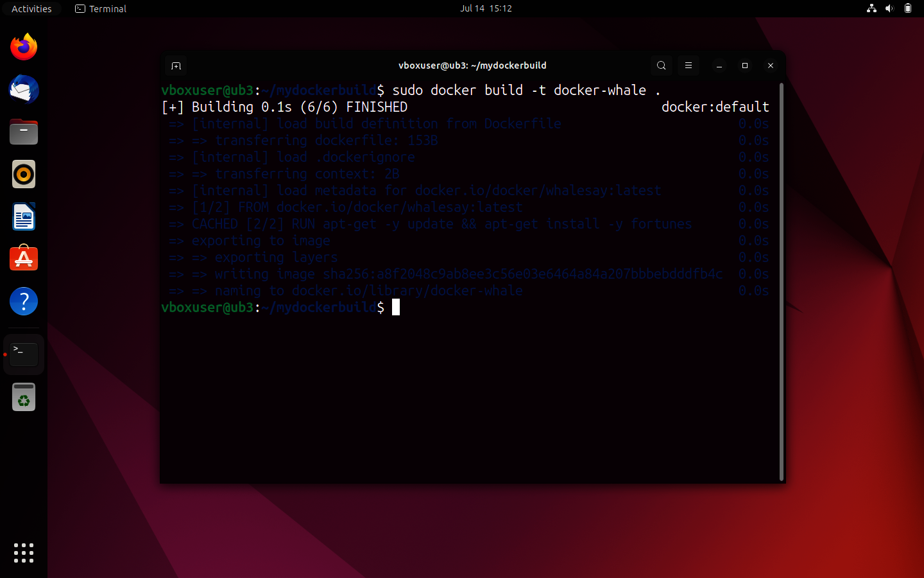Open Thunderbird mail client

[23, 89]
